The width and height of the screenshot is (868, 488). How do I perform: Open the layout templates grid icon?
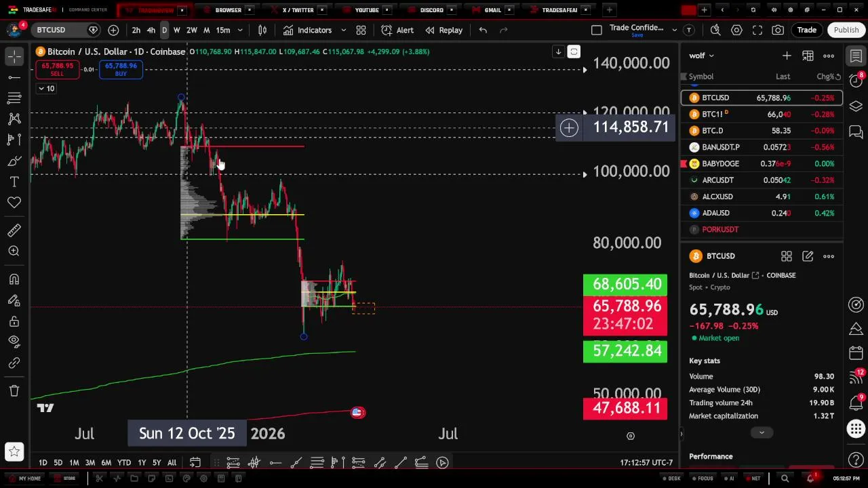click(x=361, y=30)
